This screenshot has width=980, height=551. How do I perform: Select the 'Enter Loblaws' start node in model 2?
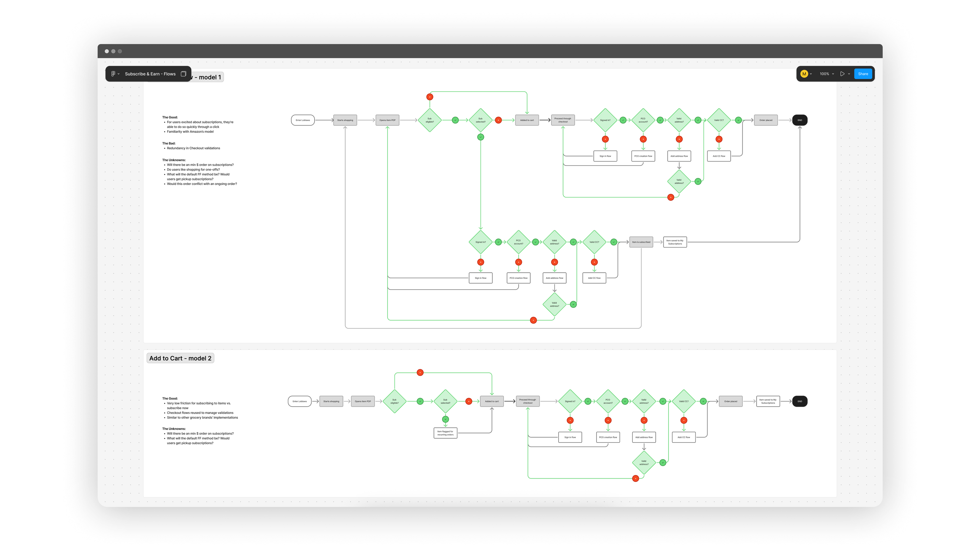[x=300, y=401]
